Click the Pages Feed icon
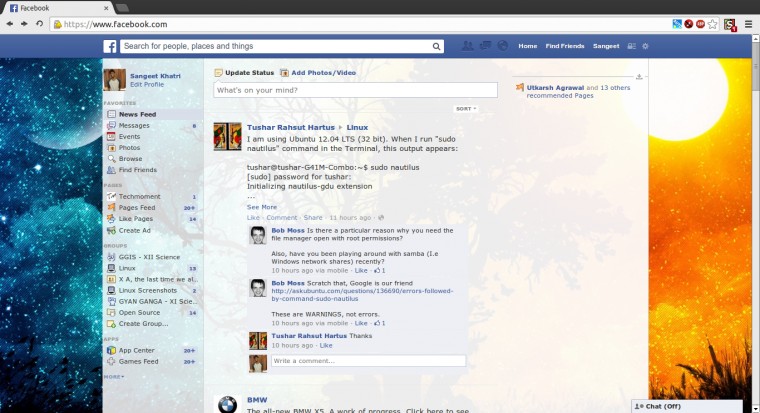 pos(111,207)
